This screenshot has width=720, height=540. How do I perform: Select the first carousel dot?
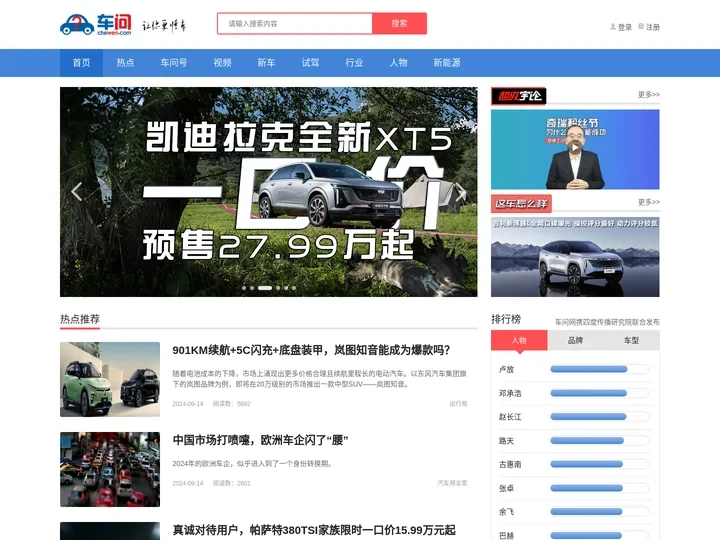coord(244,288)
